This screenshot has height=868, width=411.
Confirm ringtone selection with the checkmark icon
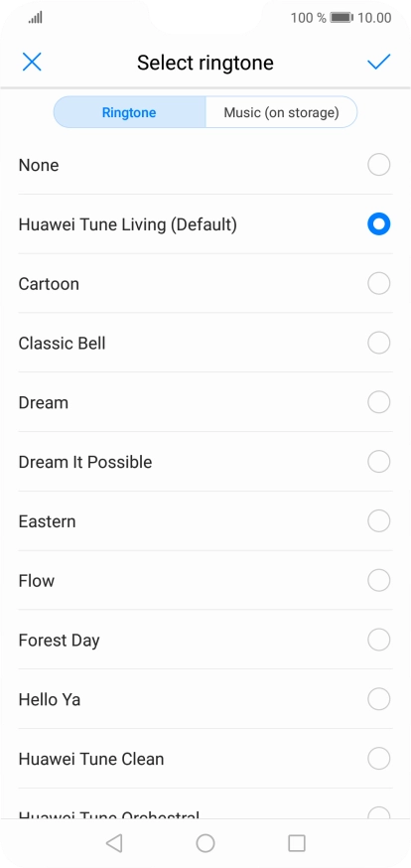pos(379,62)
